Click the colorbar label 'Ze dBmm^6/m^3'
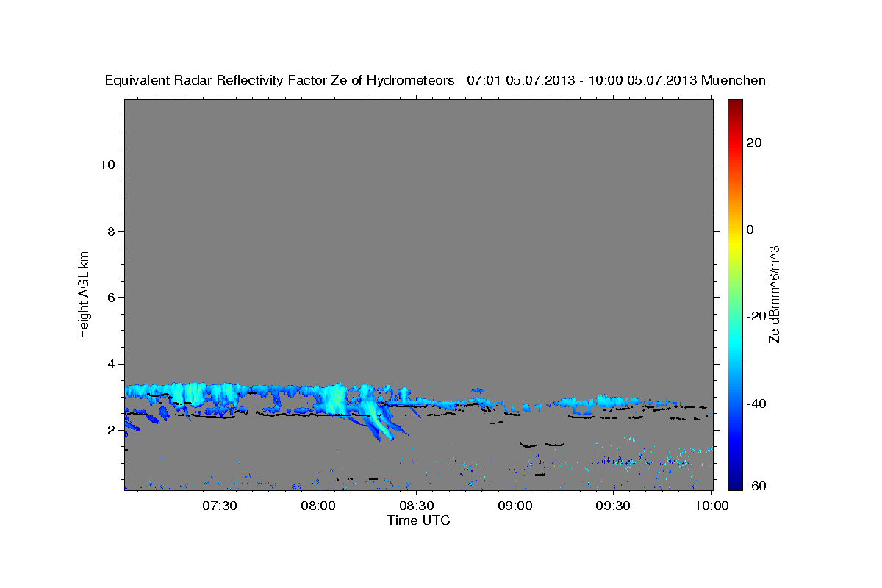Viewport: 882px width, 588px height. (x=774, y=294)
